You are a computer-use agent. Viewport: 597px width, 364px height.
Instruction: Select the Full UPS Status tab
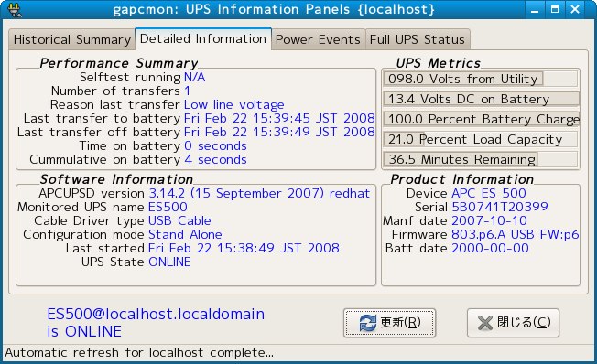pos(418,39)
